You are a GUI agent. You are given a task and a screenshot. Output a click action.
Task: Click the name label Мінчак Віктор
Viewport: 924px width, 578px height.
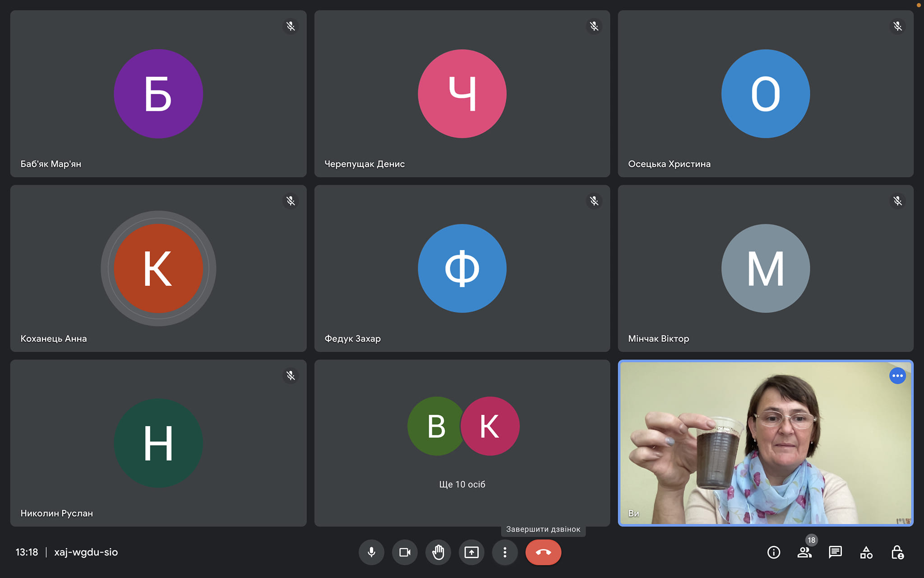(x=659, y=339)
